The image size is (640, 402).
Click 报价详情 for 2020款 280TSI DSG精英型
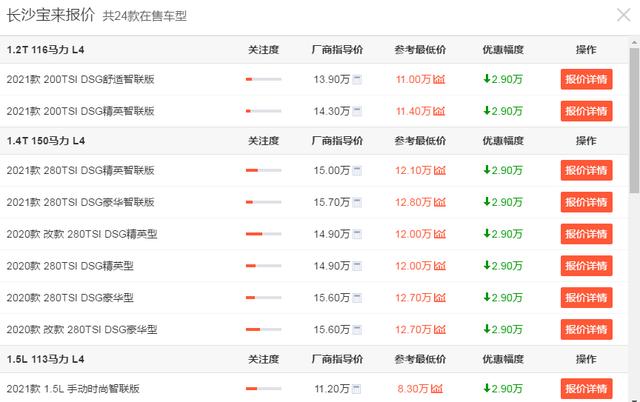pos(586,266)
